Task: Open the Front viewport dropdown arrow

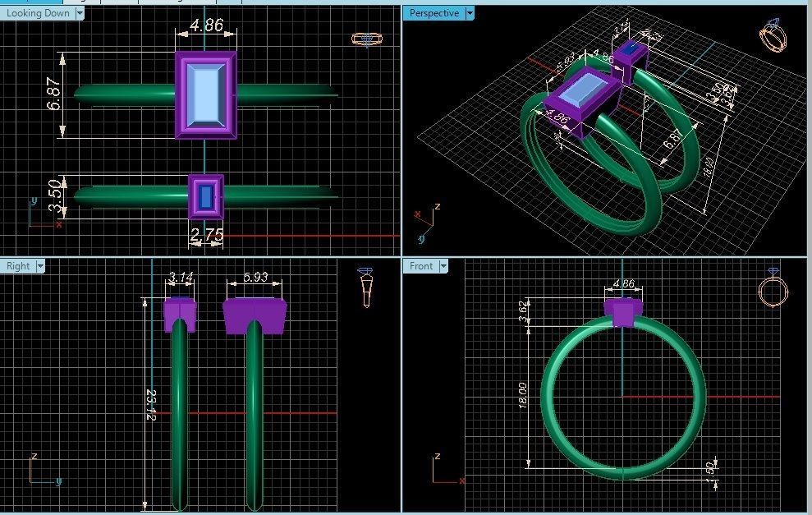Action: (443, 266)
